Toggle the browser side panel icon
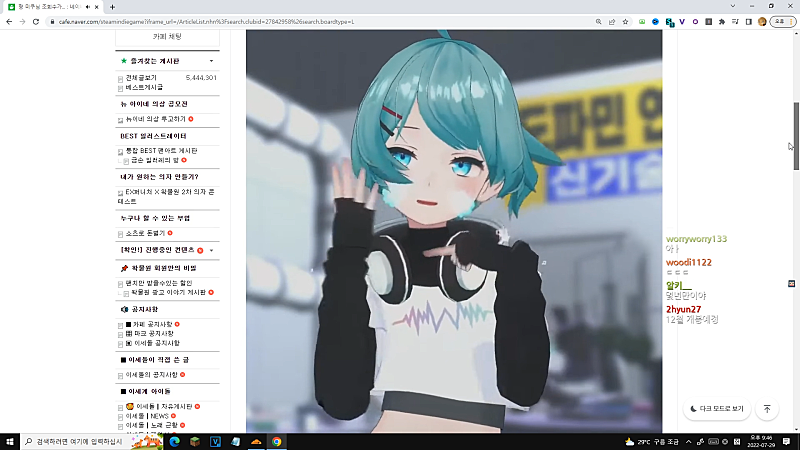 748,22
